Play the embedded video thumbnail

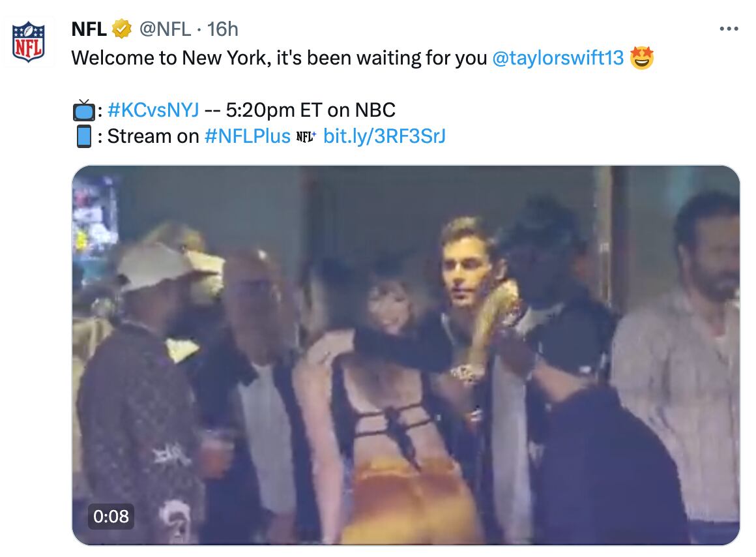[x=405, y=355]
